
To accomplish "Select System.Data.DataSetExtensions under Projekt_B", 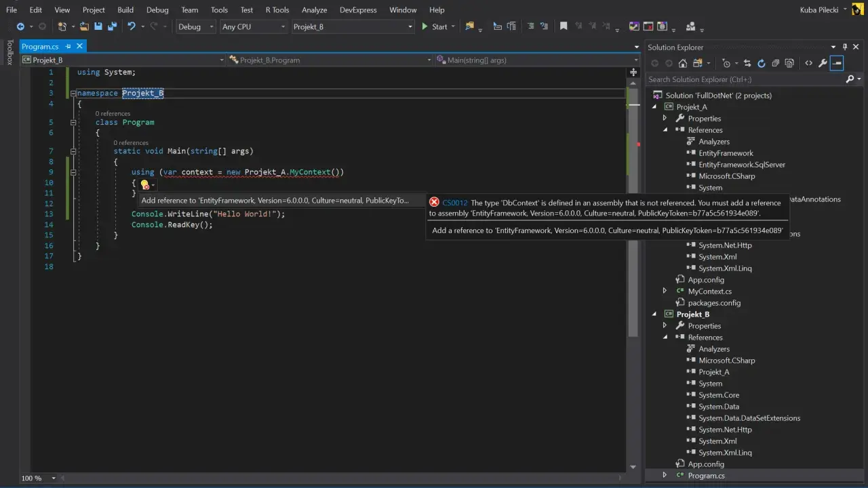I will [749, 418].
